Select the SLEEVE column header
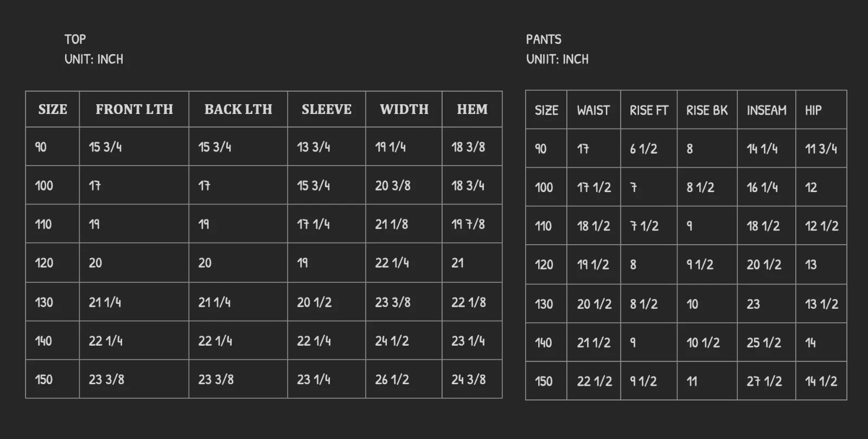 coord(327,110)
